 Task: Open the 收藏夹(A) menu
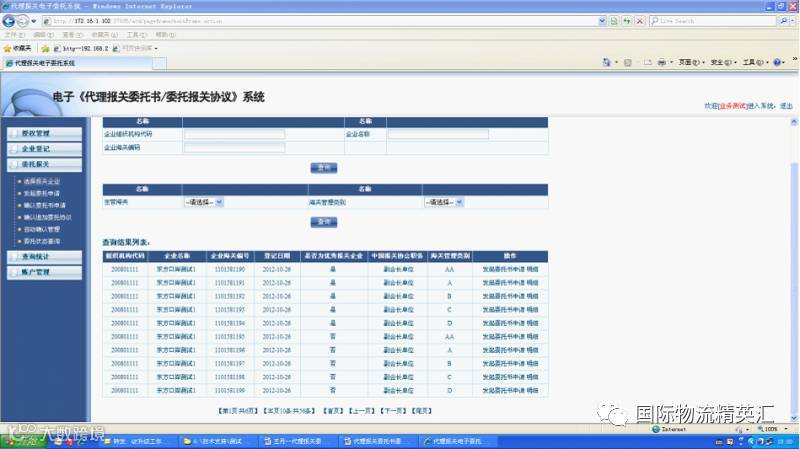coord(105,35)
